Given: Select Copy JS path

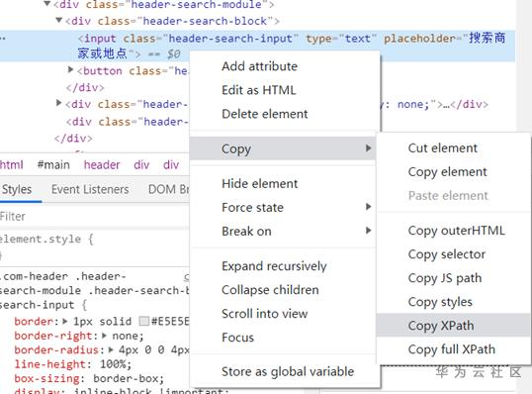Looking at the screenshot, I should [445, 278].
